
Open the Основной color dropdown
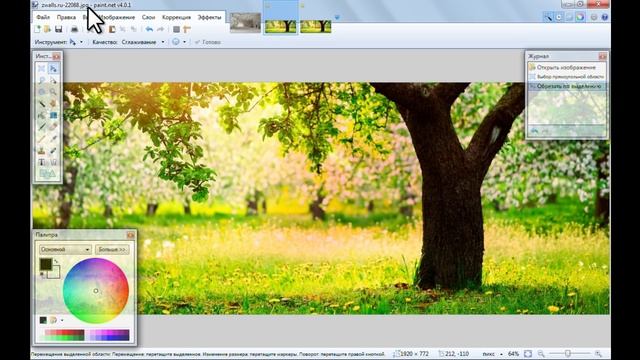pos(65,249)
